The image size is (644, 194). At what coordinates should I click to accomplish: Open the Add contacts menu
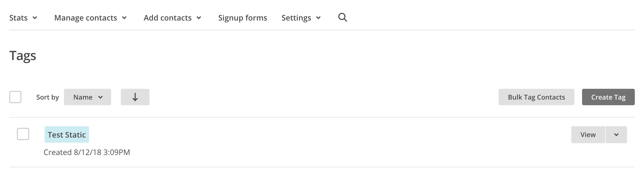[x=173, y=18]
